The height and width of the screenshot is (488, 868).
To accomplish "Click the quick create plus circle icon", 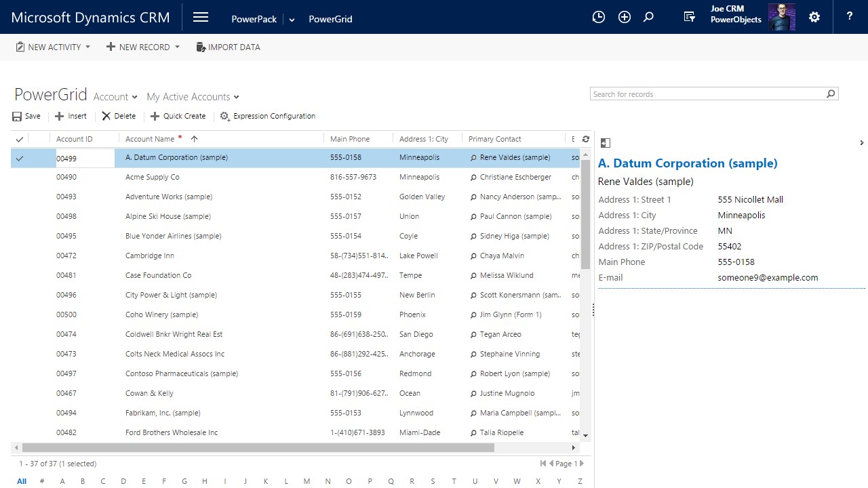I will coord(625,18).
